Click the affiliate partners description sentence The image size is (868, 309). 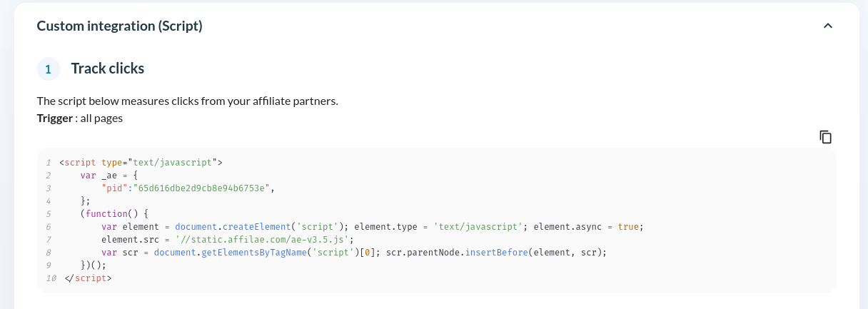[x=188, y=101]
